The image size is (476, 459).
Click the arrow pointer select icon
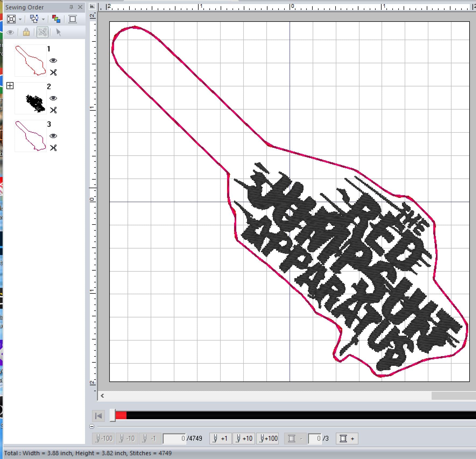point(59,32)
